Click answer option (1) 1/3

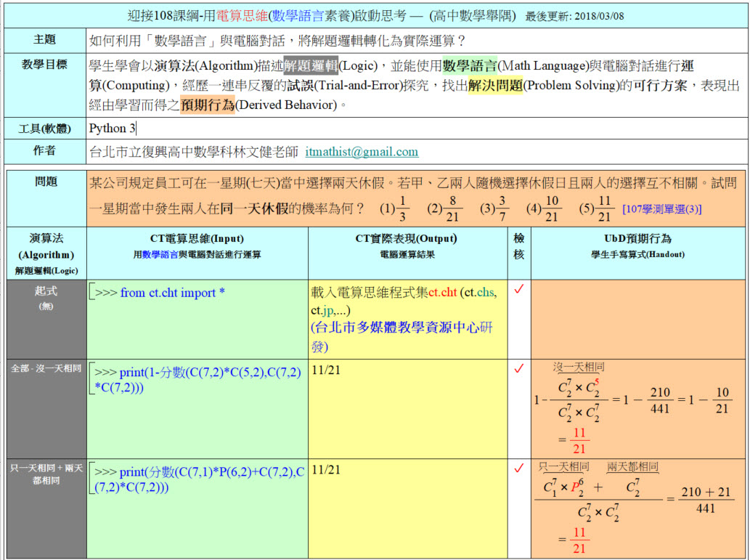(x=394, y=208)
